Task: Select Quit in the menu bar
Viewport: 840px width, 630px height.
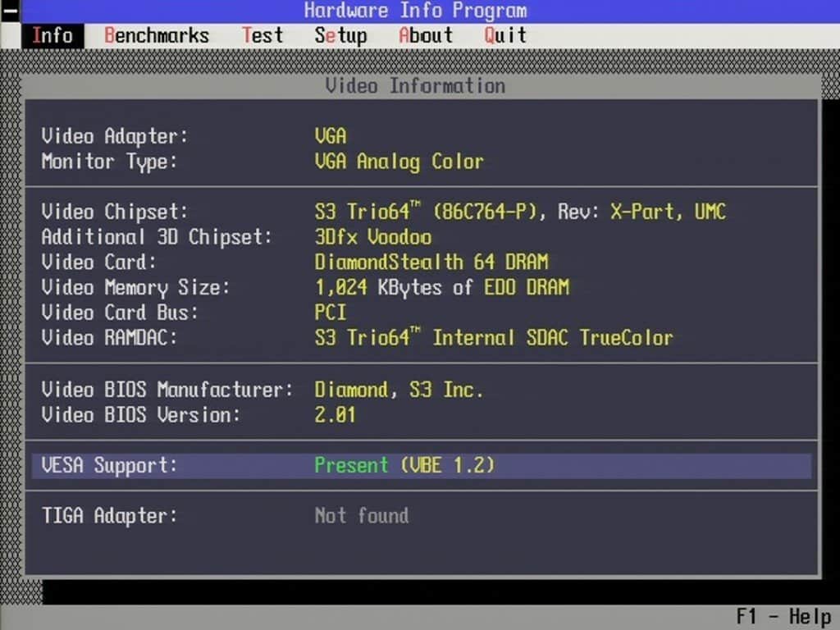Action: click(505, 36)
